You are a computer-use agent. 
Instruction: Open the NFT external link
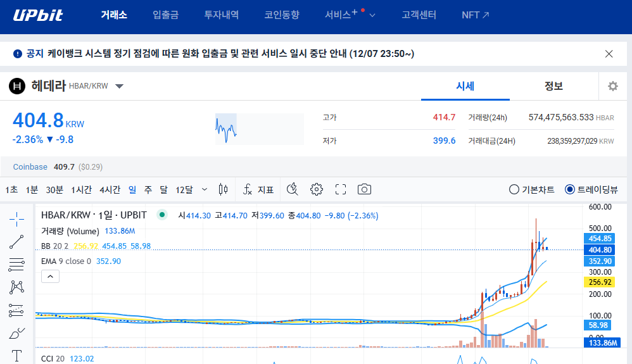point(475,15)
